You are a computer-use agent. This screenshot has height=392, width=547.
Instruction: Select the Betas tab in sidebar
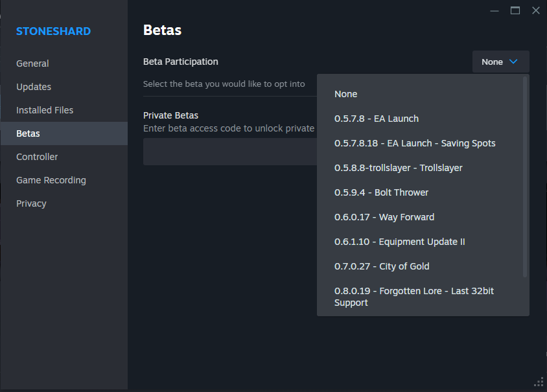click(64, 133)
